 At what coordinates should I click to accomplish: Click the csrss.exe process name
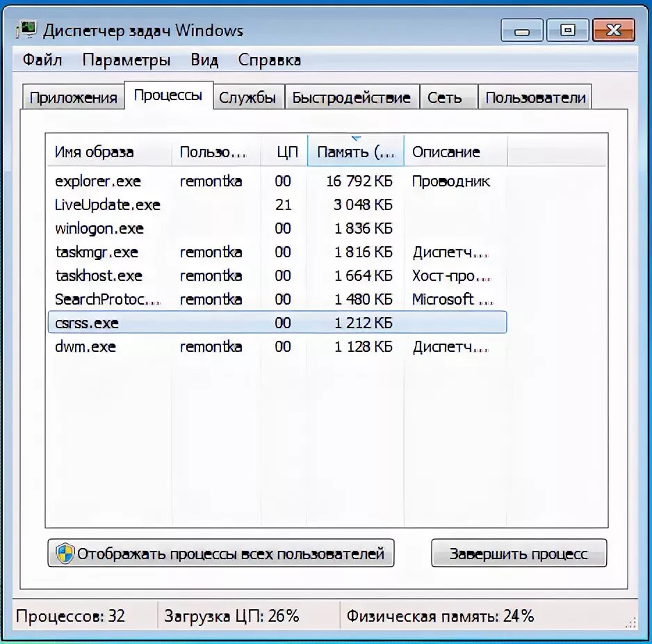pyautogui.click(x=87, y=323)
